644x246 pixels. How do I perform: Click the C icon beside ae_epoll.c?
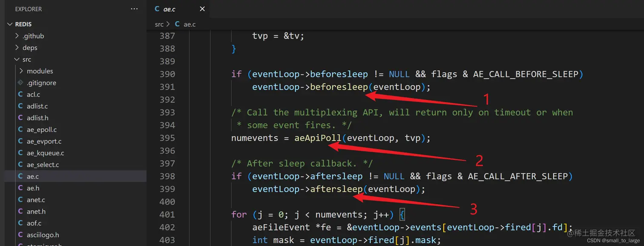tap(20, 130)
